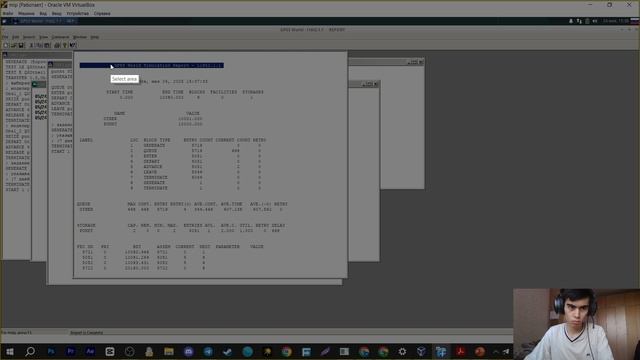The width and height of the screenshot is (640, 360).
Task: Click the Print toolbar icon in GPSS World
Action: click(57, 45)
